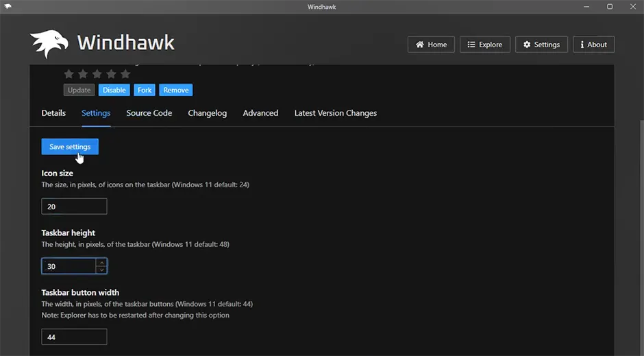Decrease Taskbar height with the down arrow
This screenshot has height=356, width=644.
(x=101, y=270)
